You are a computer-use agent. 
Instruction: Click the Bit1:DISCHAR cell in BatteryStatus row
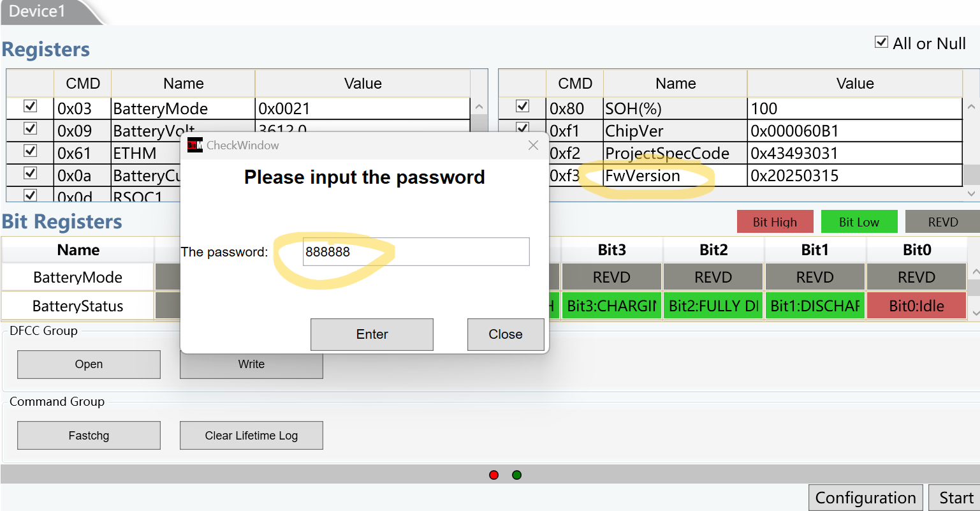(815, 306)
